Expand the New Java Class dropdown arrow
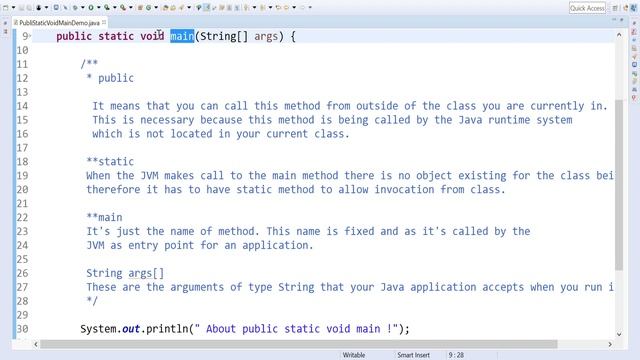This screenshot has width=640, height=360. [156, 8]
